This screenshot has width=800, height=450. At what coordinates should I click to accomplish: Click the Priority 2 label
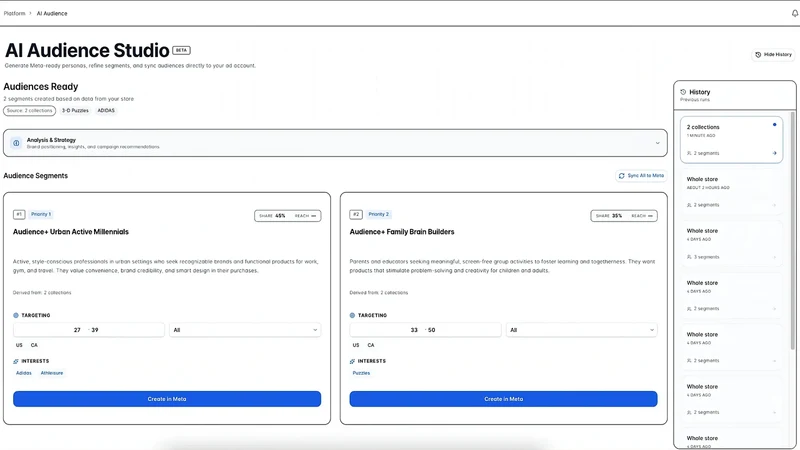(379, 214)
